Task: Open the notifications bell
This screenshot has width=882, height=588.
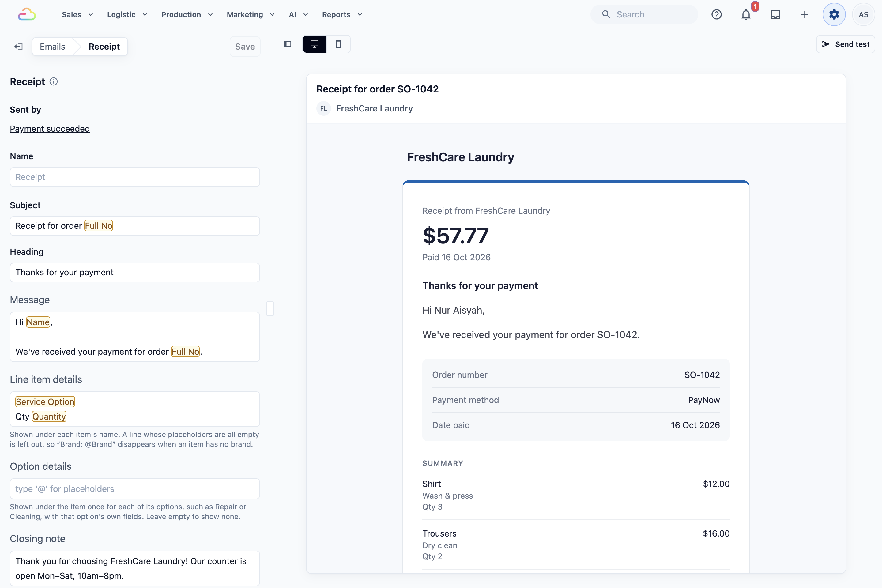Action: 746,15
